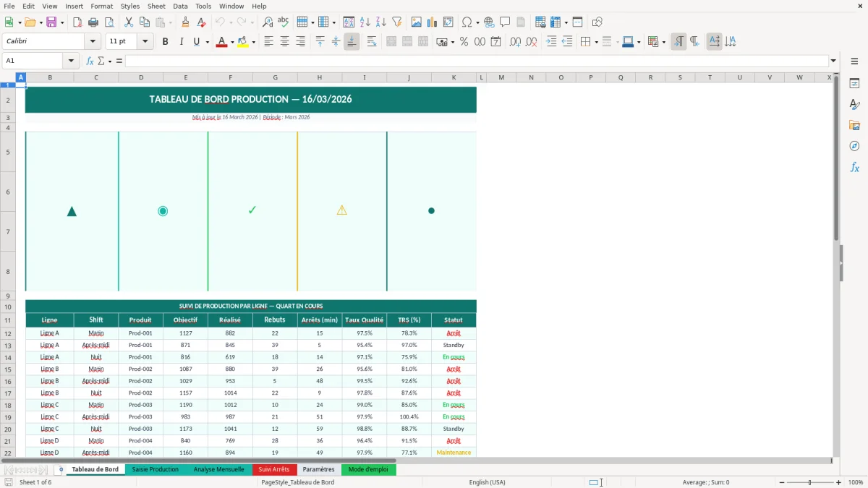The width and height of the screenshot is (868, 488).
Task: Click the Clear Direct Formatting icon
Action: pyautogui.click(x=202, y=22)
